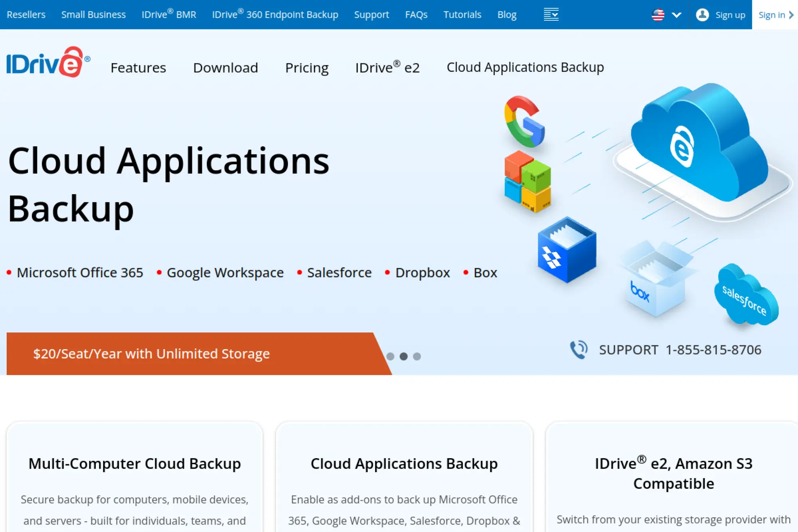Click the Salesforce cloud graphic

[x=745, y=295]
